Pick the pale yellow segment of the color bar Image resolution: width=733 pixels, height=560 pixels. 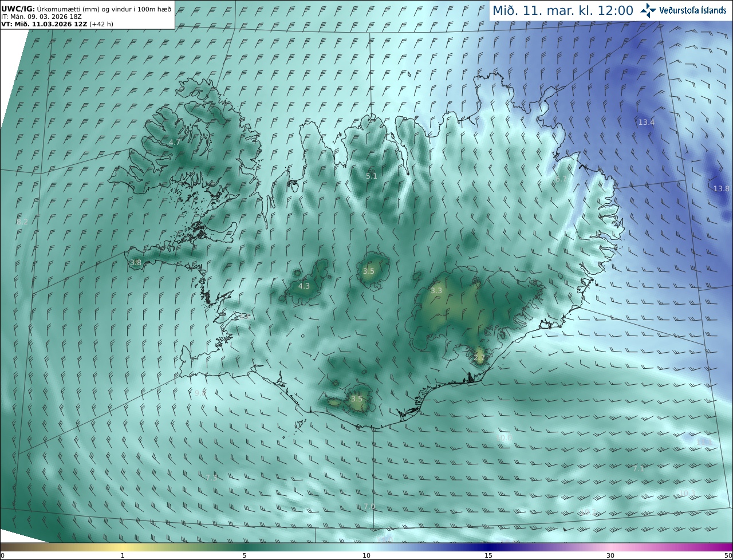coord(123,547)
